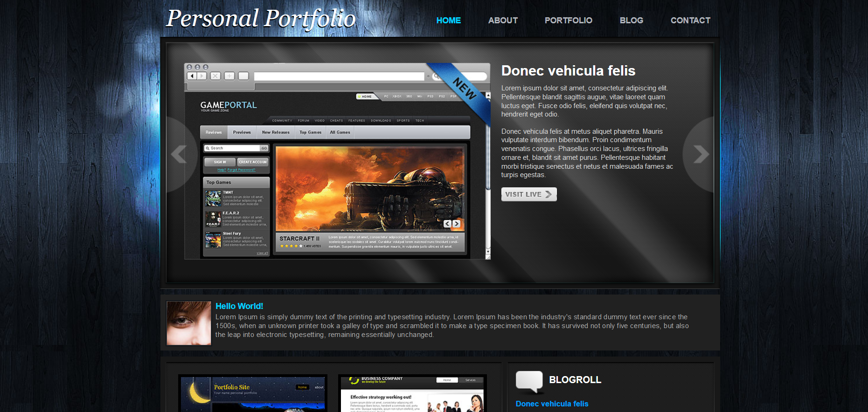Open the Business Company thumbnail

click(412, 394)
